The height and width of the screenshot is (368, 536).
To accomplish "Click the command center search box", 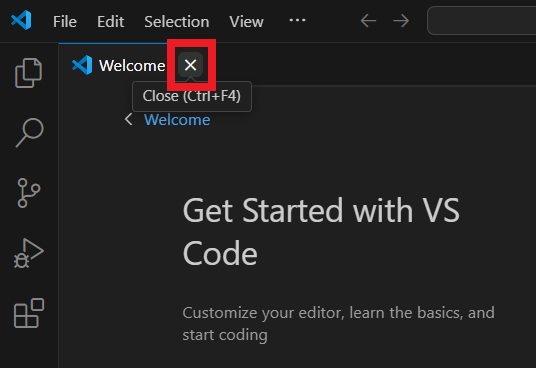I will pyautogui.click(x=481, y=21).
